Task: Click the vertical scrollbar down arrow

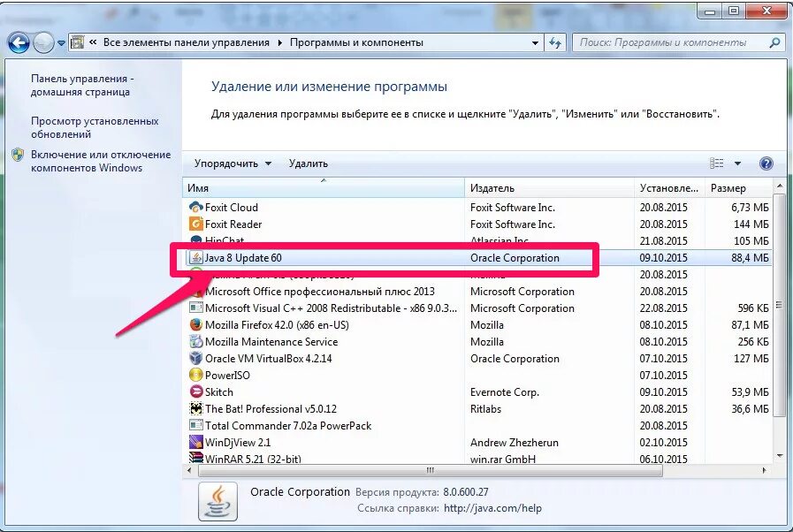Action: click(x=780, y=456)
